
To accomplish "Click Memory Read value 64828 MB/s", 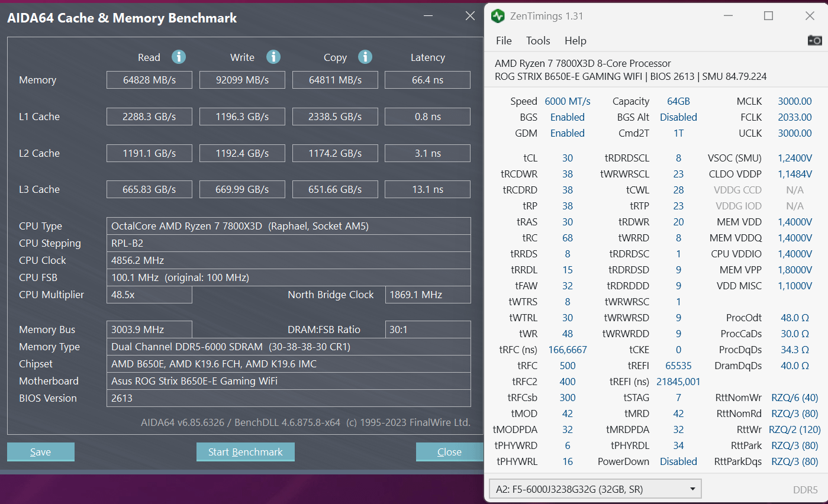I will pos(149,80).
